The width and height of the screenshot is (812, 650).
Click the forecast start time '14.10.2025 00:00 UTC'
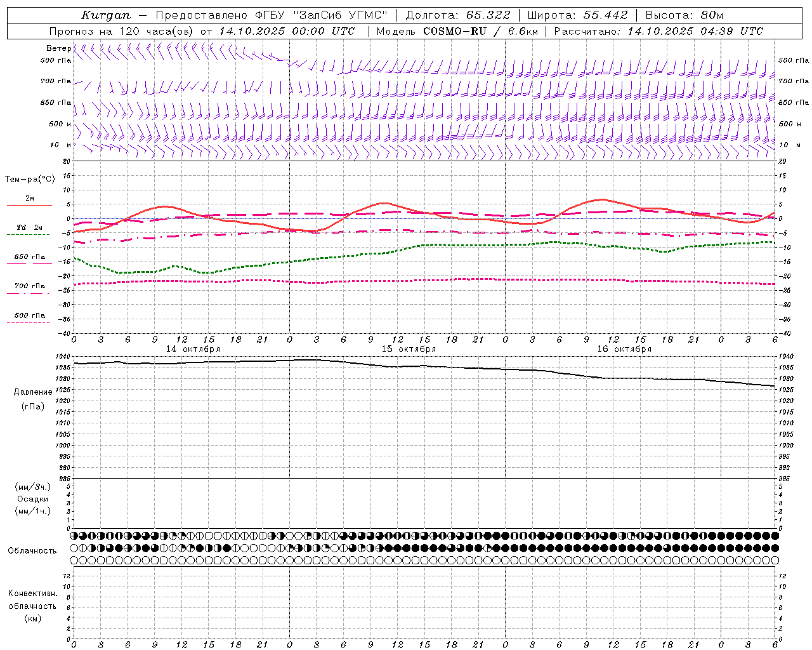(x=287, y=31)
